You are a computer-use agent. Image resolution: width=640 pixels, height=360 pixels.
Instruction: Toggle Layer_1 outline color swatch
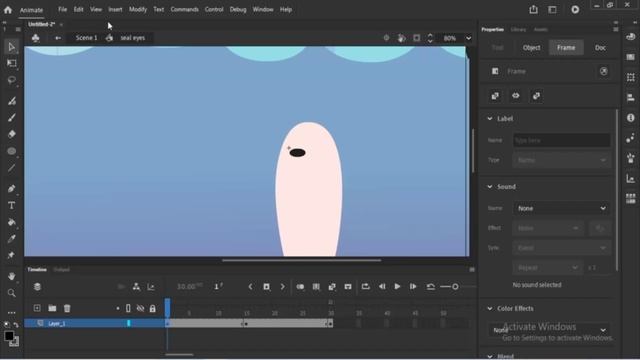[x=129, y=323]
